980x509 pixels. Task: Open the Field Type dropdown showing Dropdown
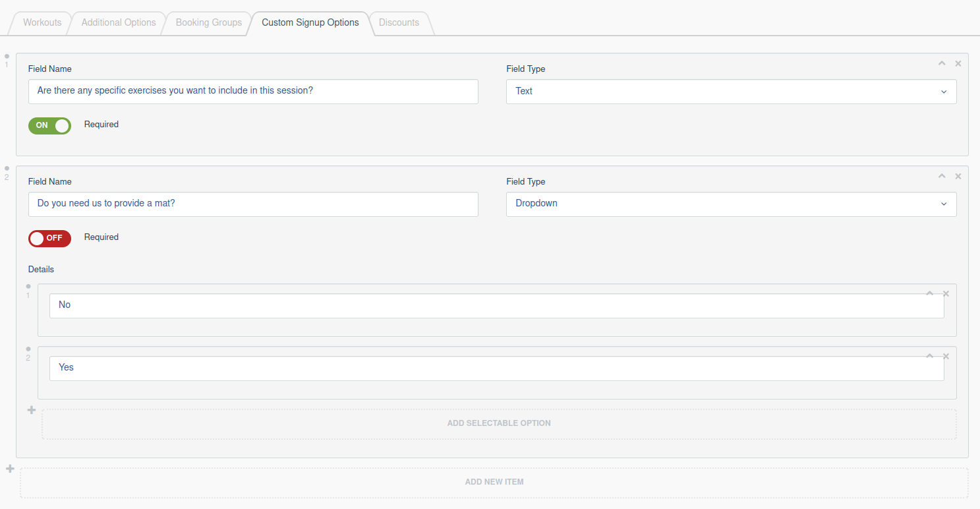point(732,204)
